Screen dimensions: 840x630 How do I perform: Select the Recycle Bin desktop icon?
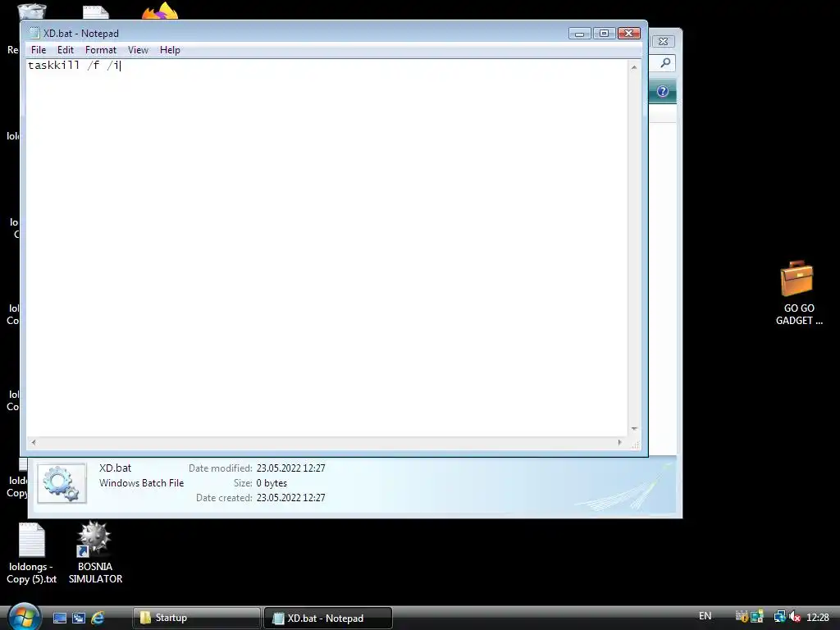pyautogui.click(x=31, y=11)
